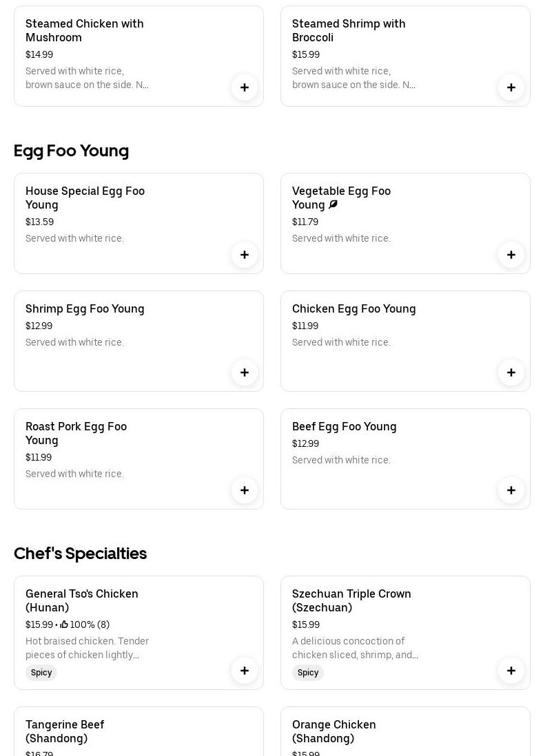The height and width of the screenshot is (756, 554).
Task: Add General Tso's Chicken to cart
Action: [245, 671]
